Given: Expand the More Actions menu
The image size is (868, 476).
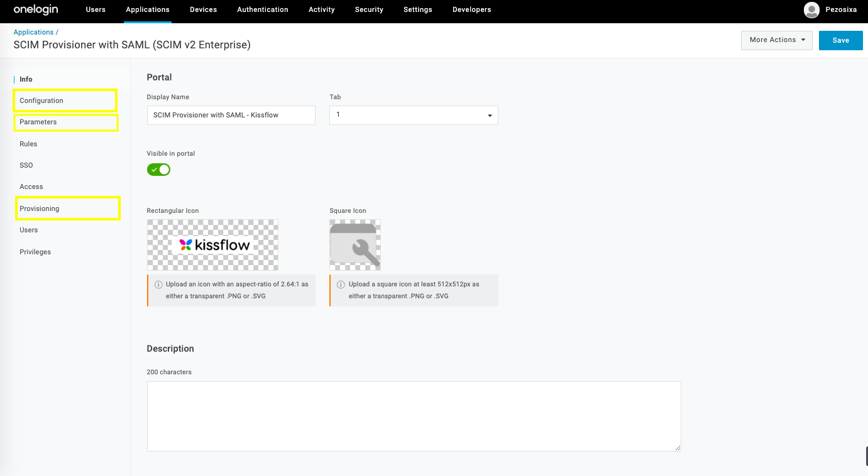Looking at the screenshot, I should [x=777, y=40].
